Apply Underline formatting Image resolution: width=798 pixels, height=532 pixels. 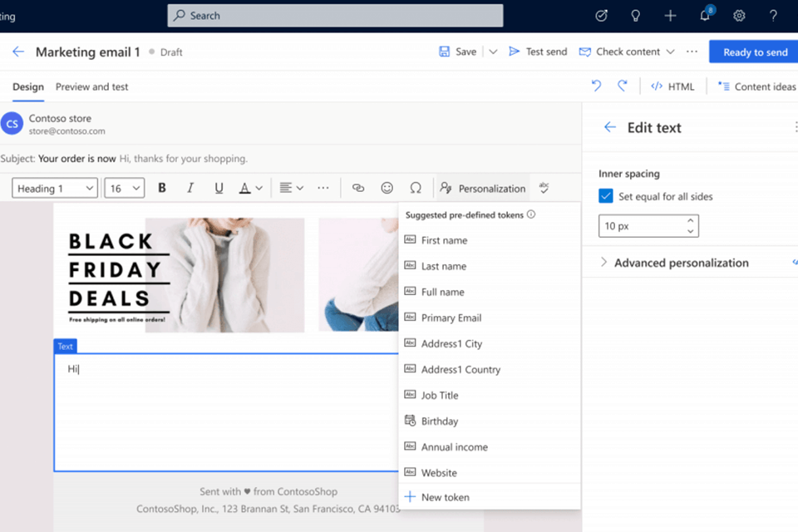tap(219, 188)
